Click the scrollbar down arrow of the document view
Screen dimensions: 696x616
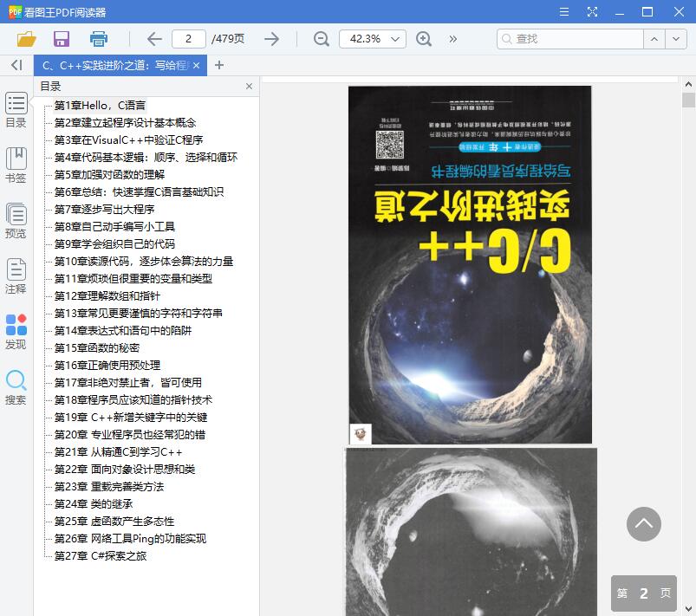click(x=688, y=608)
